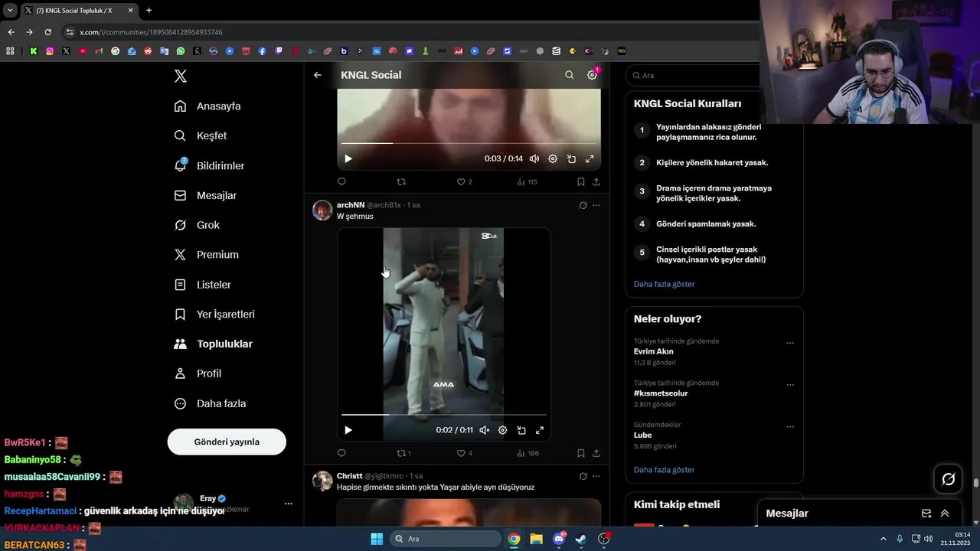
Task: Open community settings gear icon
Action: tap(592, 75)
